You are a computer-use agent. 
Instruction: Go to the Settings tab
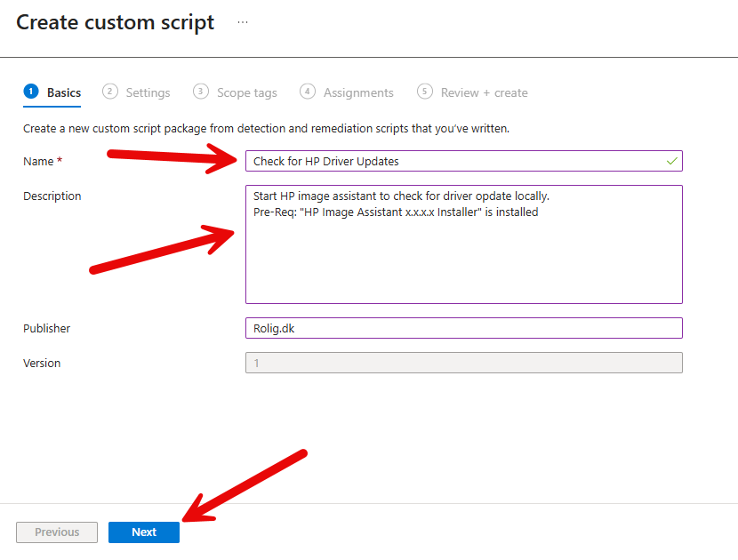pos(148,92)
